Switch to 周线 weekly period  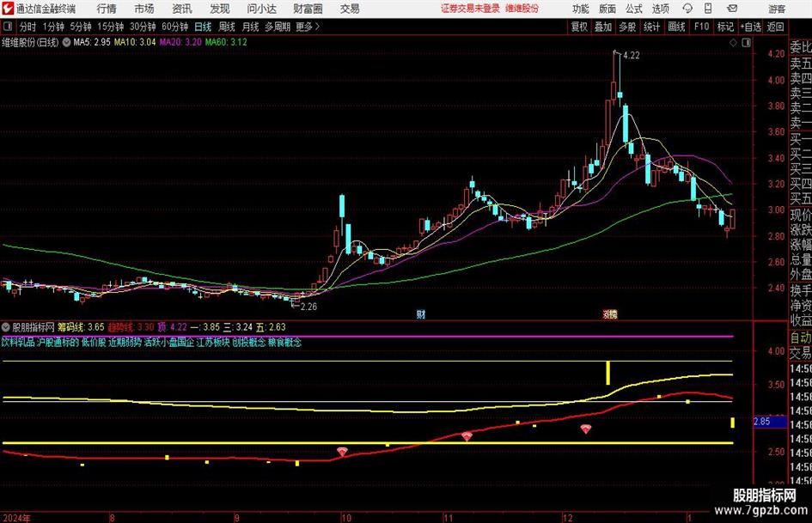click(x=227, y=27)
